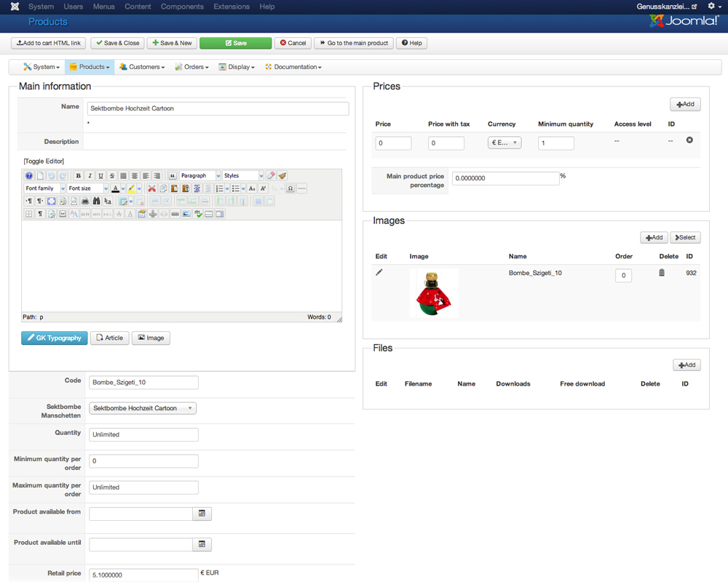Click the yellow highlight color swatch
Image resolution: width=728 pixels, height=582 pixels.
(132, 188)
